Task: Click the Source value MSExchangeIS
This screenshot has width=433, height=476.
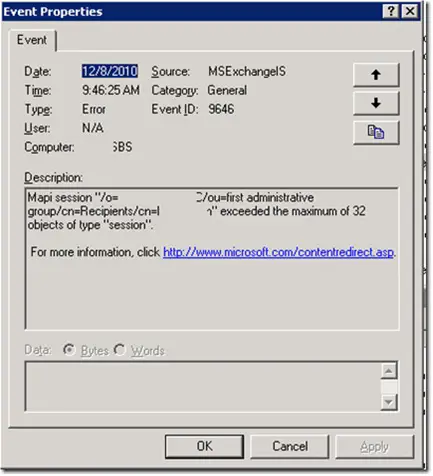Action: 247,71
